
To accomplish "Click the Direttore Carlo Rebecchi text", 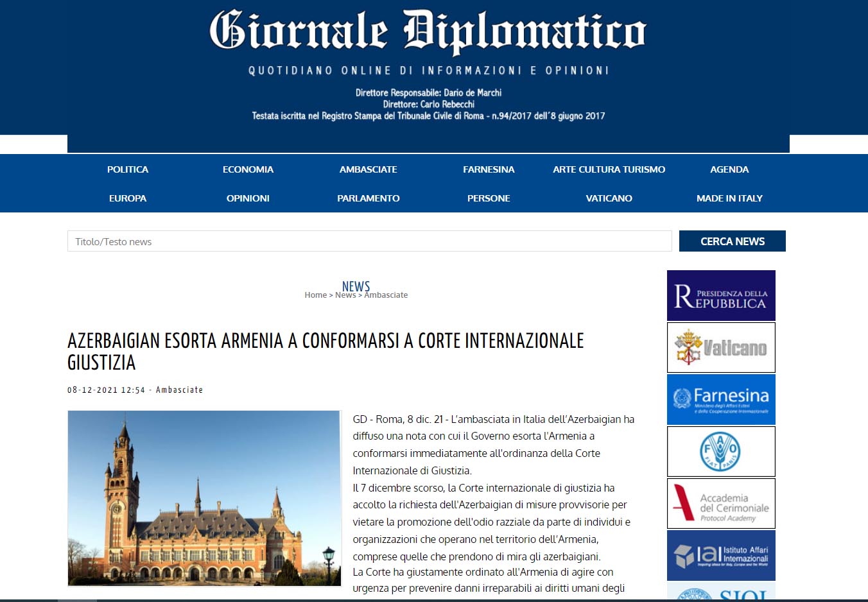I will pyautogui.click(x=429, y=105).
